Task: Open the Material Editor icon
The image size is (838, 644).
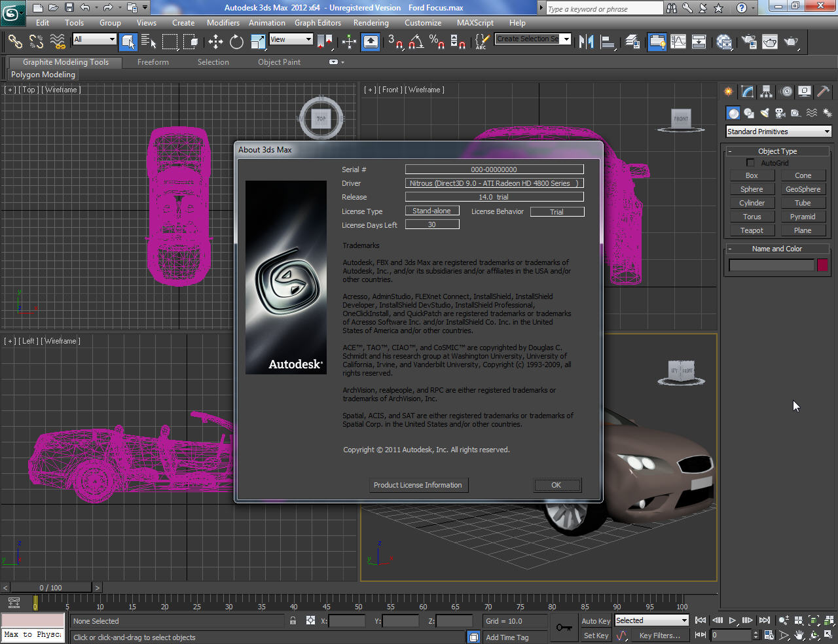Action: pyautogui.click(x=724, y=42)
